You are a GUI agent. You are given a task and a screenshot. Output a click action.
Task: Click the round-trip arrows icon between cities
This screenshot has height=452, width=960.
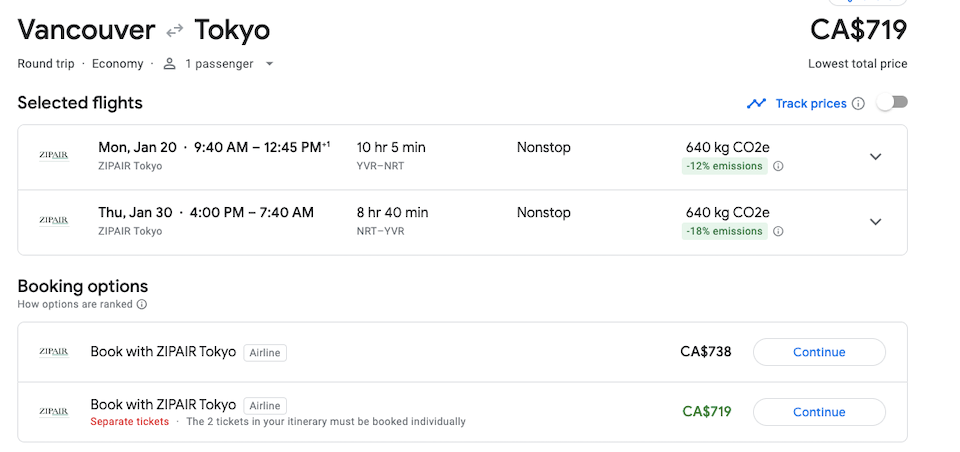[x=174, y=29]
